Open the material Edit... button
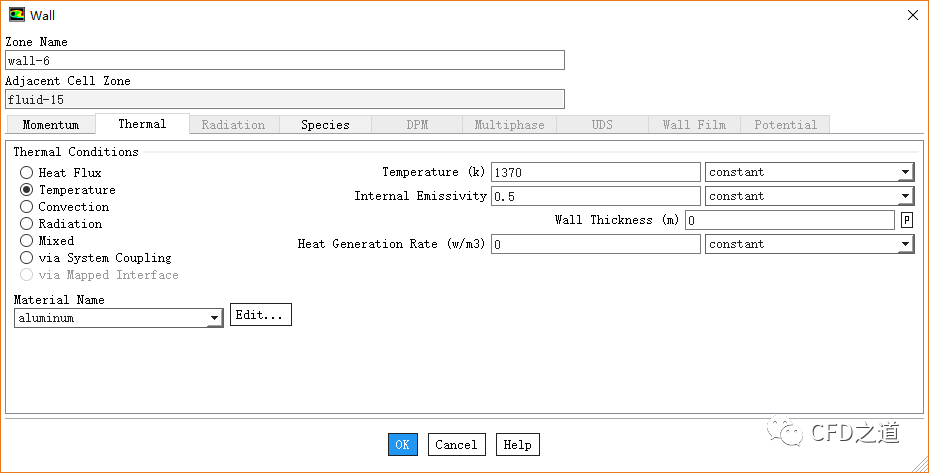Screen dimensions: 929x473 click(260, 315)
